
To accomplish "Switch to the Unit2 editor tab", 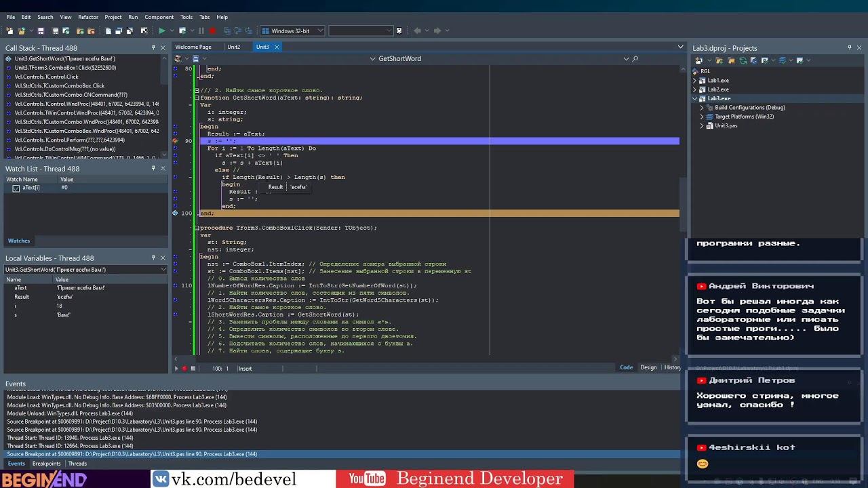I will [x=234, y=47].
